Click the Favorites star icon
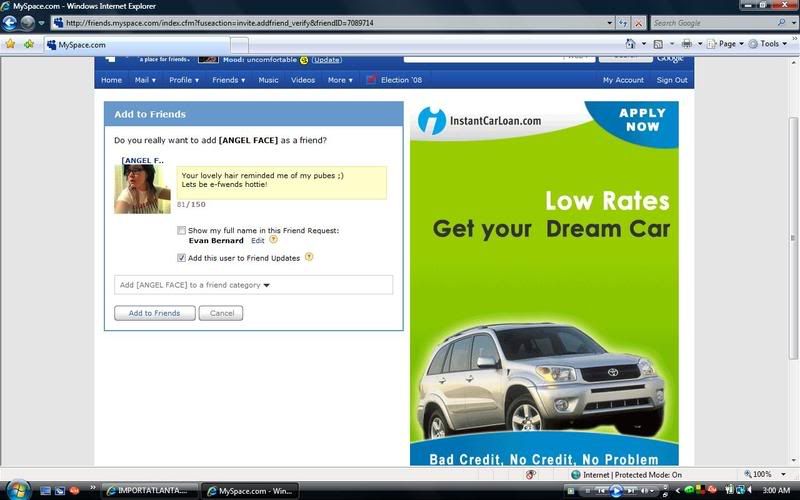The width and height of the screenshot is (800, 500). [x=10, y=44]
